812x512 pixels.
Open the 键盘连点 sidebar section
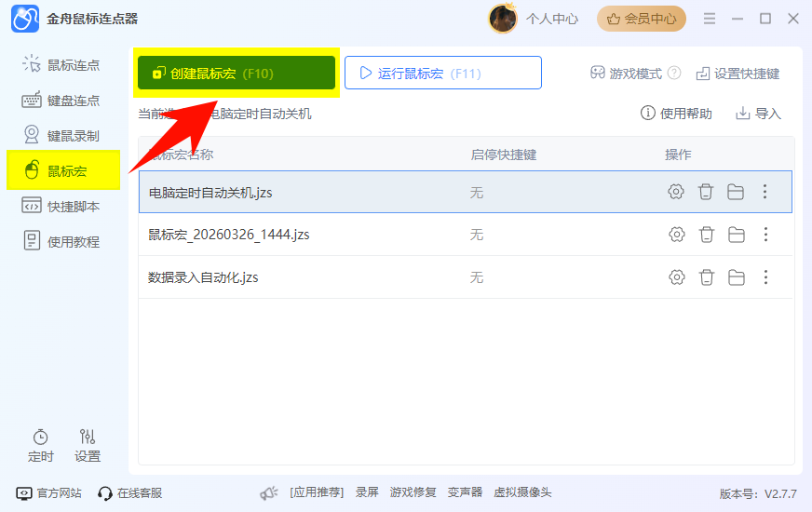[x=61, y=101]
